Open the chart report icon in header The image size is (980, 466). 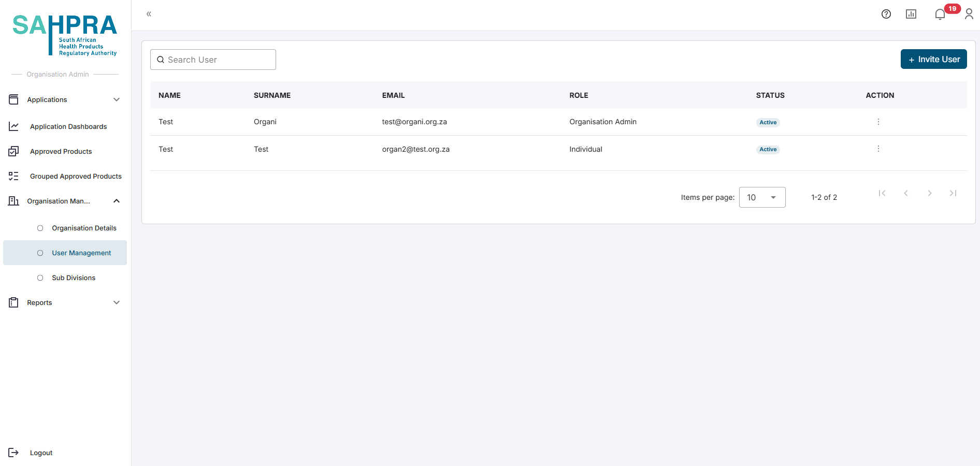[x=911, y=14]
